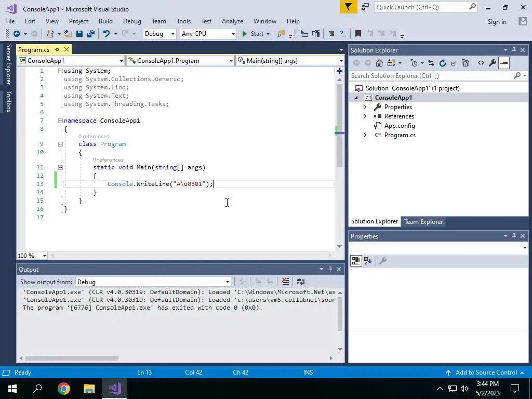The image size is (532, 399).
Task: Click the Property Pages wrench icon in Properties
Action: tap(383, 261)
